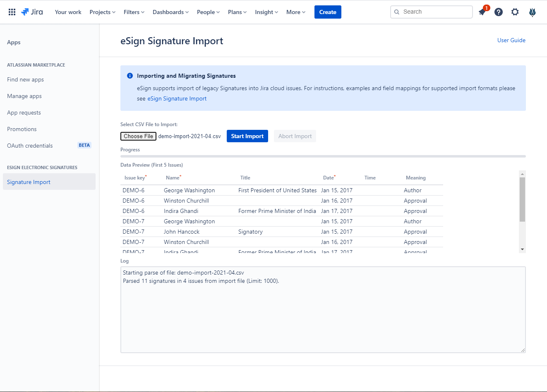Image resolution: width=547 pixels, height=392 pixels.
Task: Open the settings gear icon
Action: (515, 12)
